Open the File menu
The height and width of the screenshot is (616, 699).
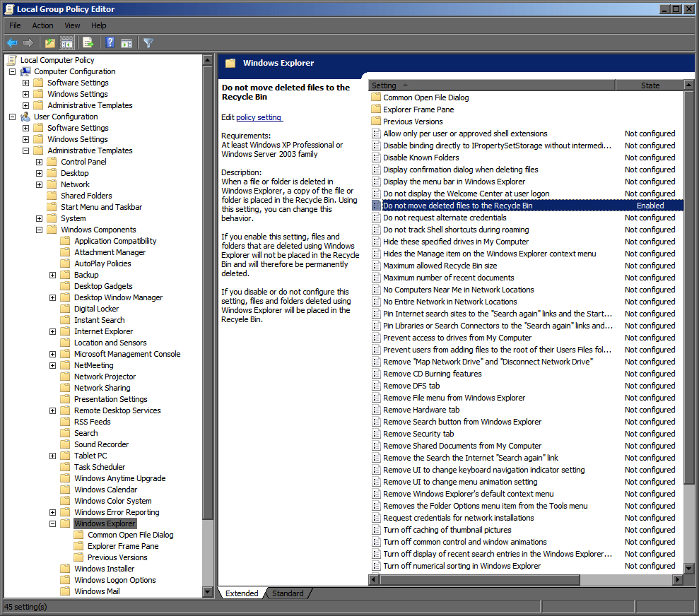(15, 25)
